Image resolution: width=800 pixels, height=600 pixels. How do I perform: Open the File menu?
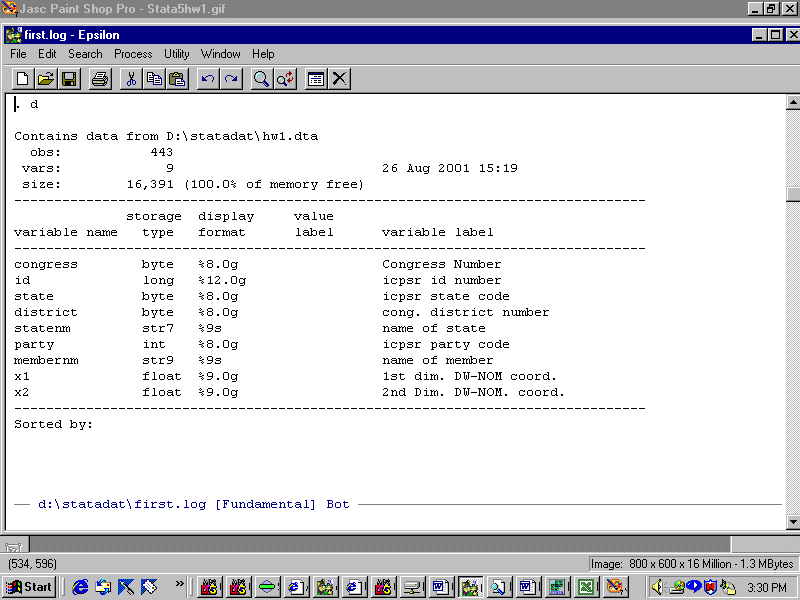pyautogui.click(x=18, y=54)
